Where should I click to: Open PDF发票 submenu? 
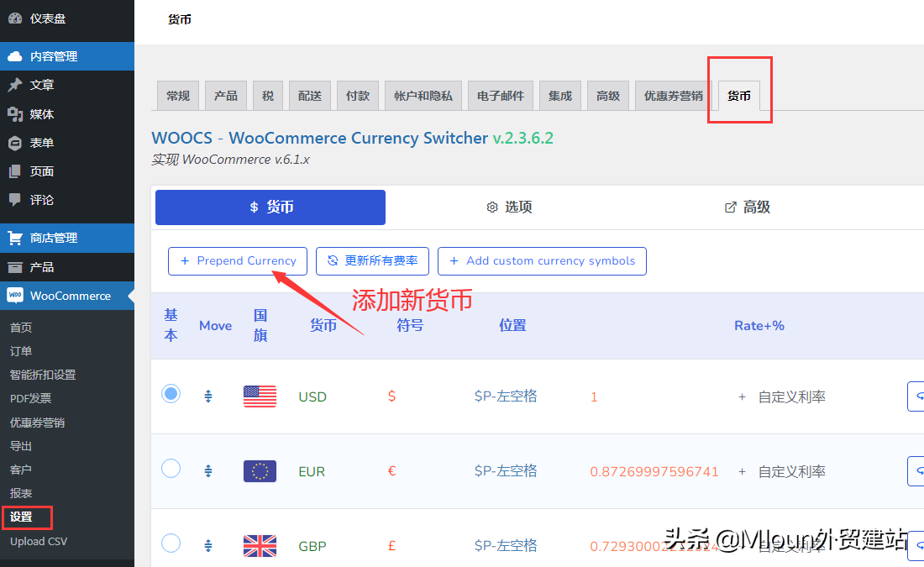pyautogui.click(x=30, y=398)
